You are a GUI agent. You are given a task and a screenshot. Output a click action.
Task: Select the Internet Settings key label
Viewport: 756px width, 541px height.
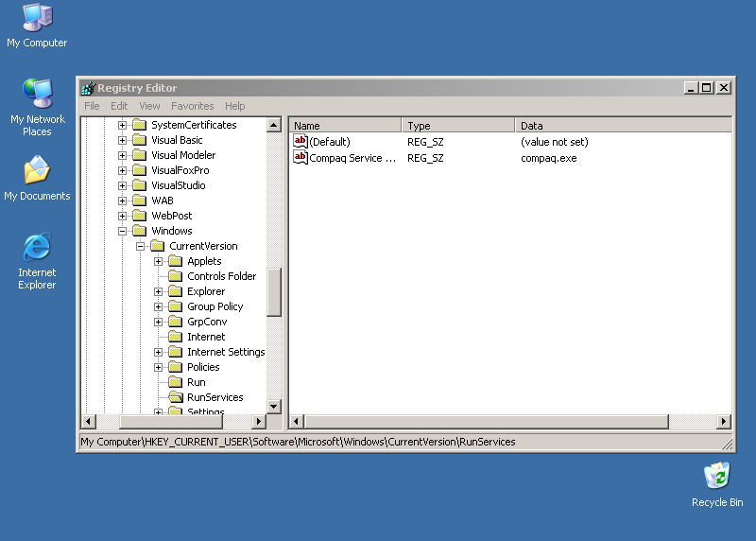[x=226, y=352]
